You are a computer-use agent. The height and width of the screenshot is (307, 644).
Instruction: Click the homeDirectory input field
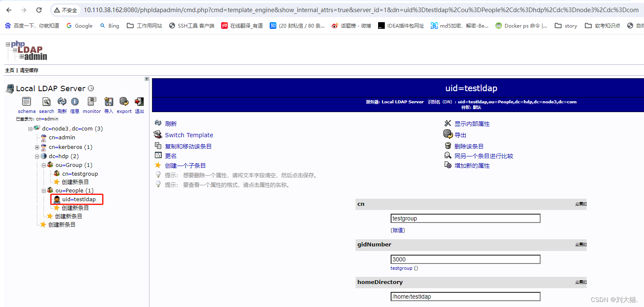click(x=465, y=297)
